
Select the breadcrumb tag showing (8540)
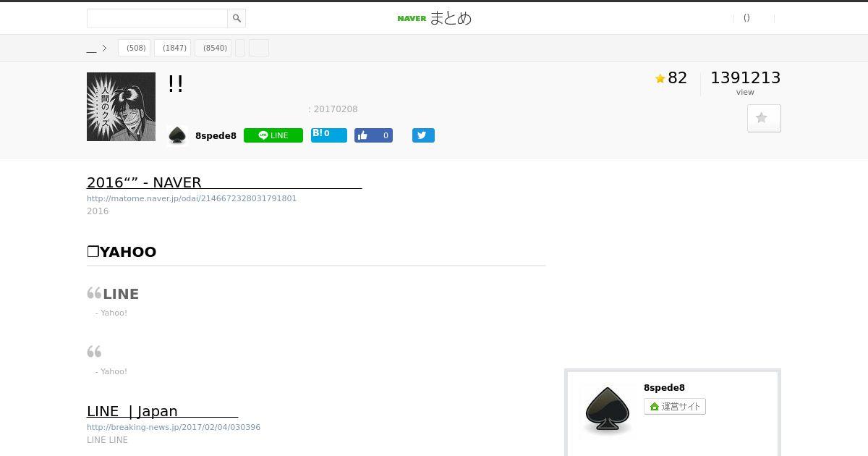pos(213,48)
